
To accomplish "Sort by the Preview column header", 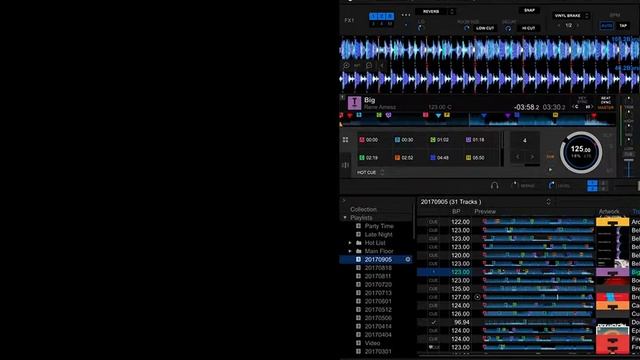I will tap(485, 211).
